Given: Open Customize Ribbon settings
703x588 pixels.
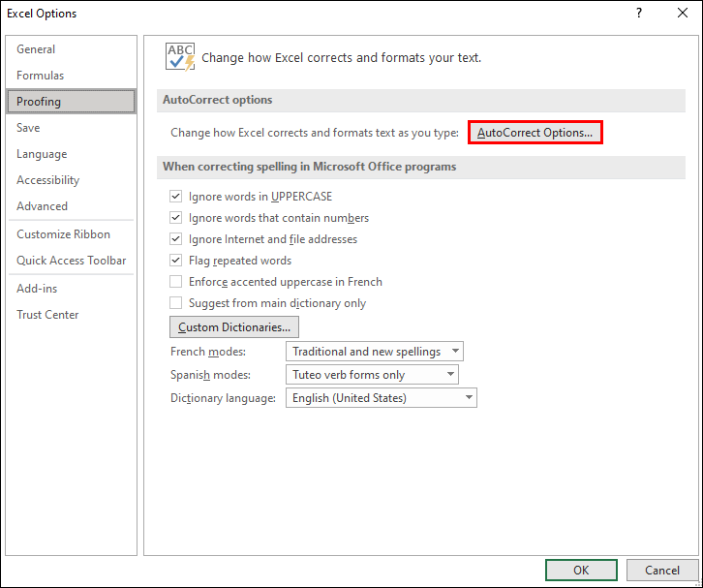Looking at the screenshot, I should [72, 234].
